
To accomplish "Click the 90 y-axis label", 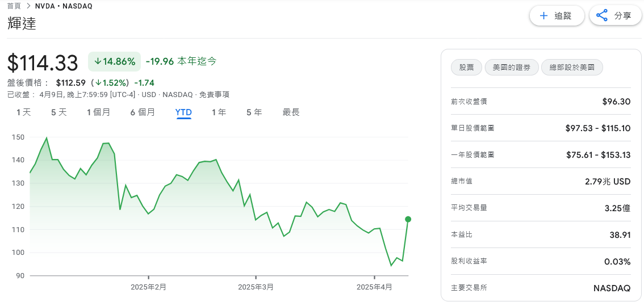I will (x=20, y=276).
